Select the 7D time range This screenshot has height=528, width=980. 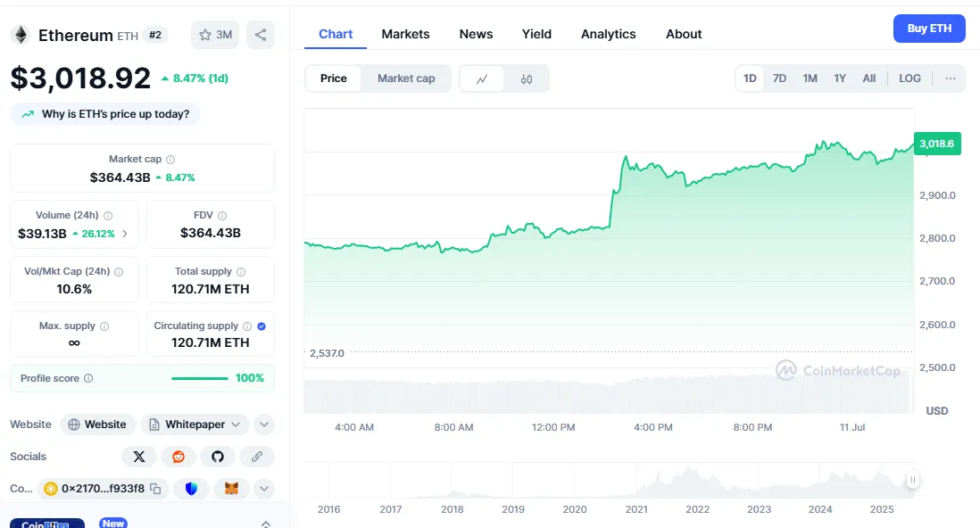coord(779,78)
